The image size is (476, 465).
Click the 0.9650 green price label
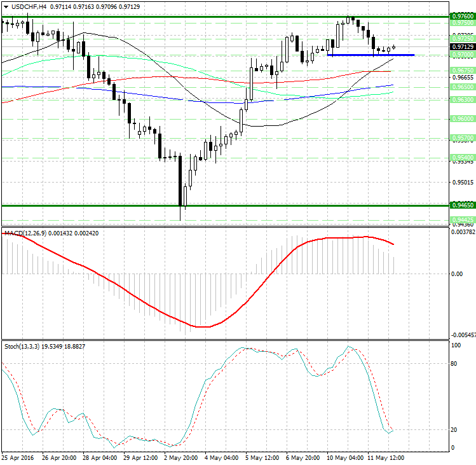[461, 86]
